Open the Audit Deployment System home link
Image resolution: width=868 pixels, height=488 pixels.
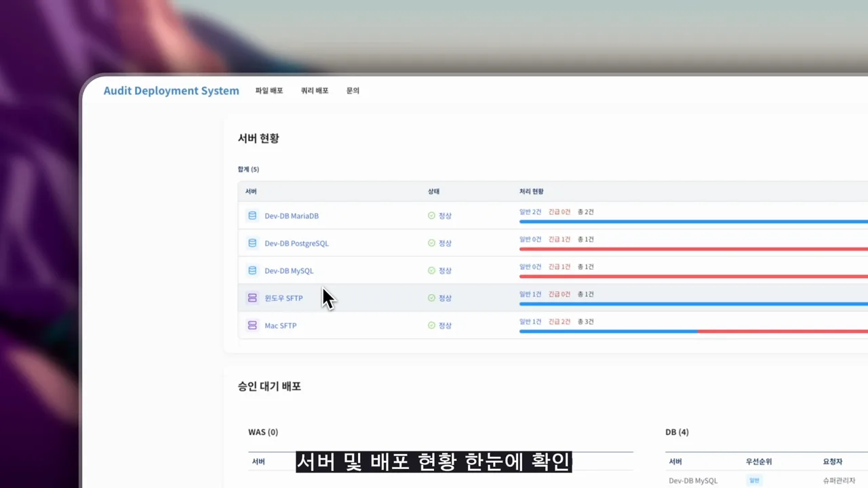coord(171,91)
